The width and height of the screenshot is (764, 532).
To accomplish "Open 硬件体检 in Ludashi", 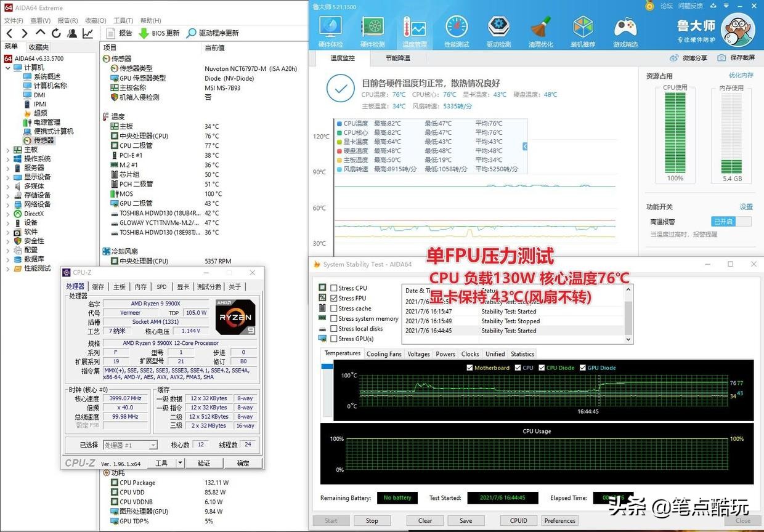I will pyautogui.click(x=330, y=31).
